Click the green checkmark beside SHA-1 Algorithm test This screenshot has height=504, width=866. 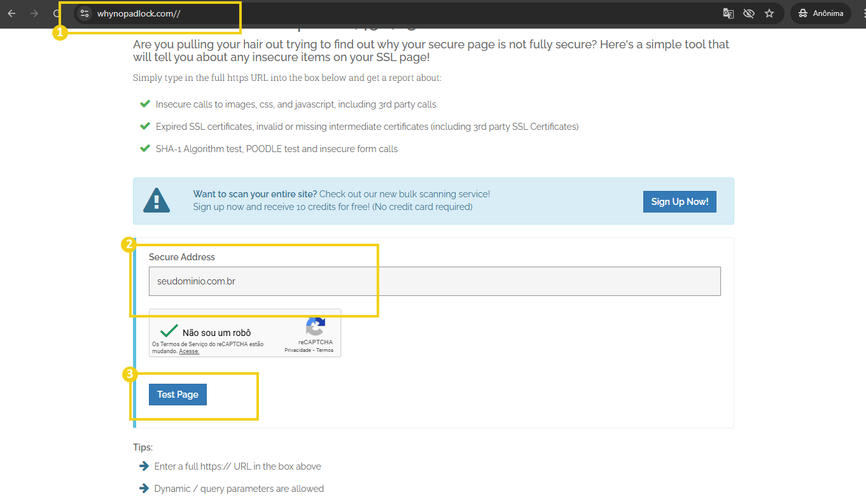pyautogui.click(x=144, y=148)
